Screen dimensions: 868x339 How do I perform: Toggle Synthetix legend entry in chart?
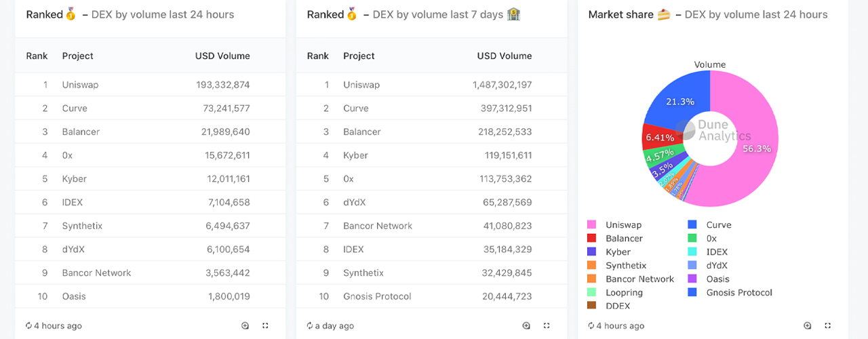pos(616,265)
